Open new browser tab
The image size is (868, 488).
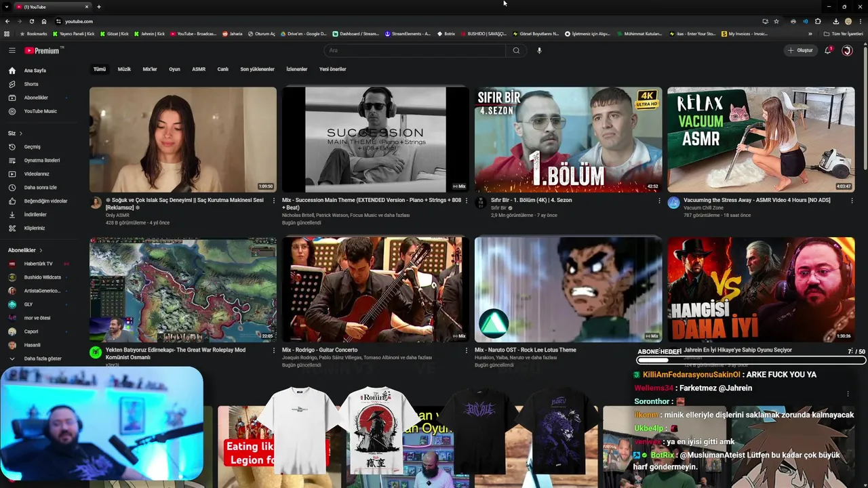click(x=99, y=7)
